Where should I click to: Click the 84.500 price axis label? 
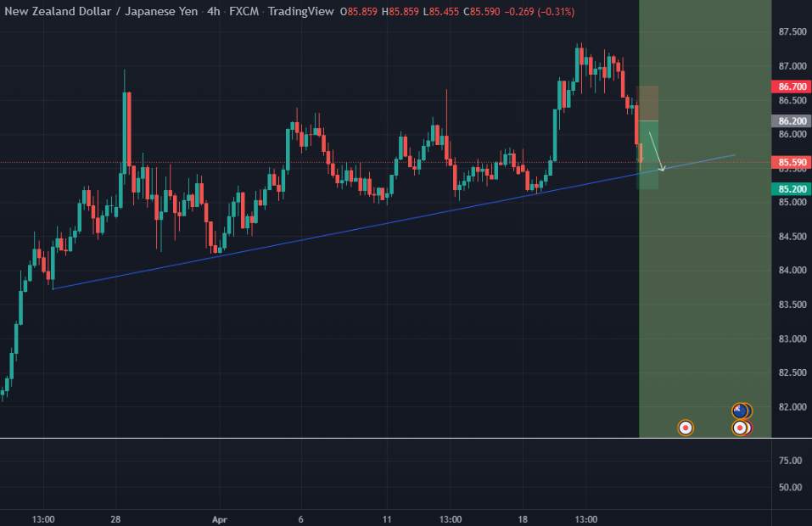click(792, 237)
